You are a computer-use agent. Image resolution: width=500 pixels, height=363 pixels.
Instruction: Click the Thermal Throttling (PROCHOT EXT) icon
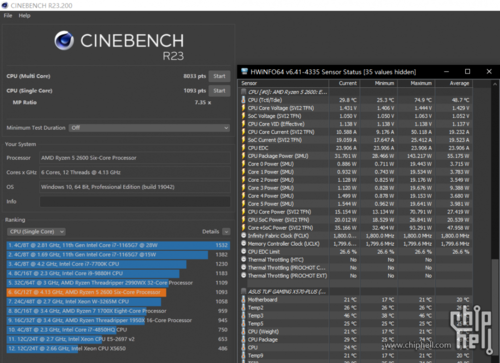244,275
